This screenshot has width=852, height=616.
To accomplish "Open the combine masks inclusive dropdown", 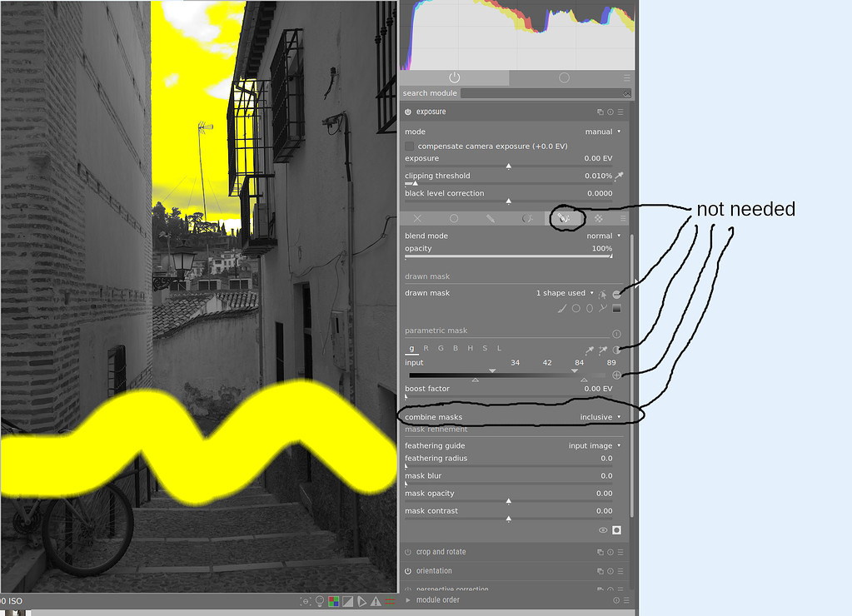I will coord(596,416).
